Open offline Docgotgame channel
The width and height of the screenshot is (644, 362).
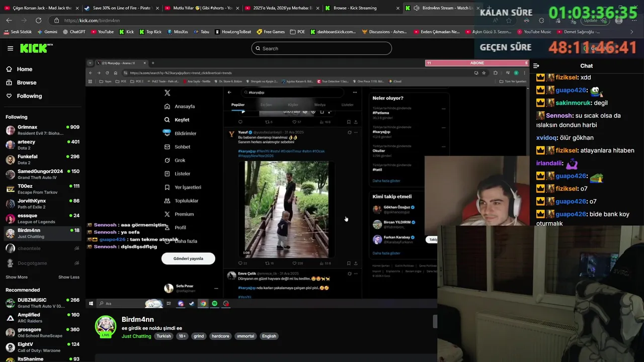(42, 263)
